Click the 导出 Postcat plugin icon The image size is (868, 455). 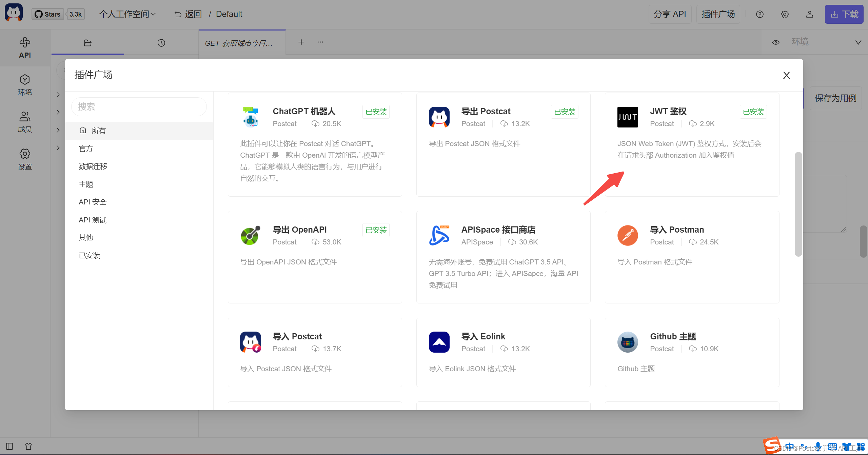[x=439, y=117]
